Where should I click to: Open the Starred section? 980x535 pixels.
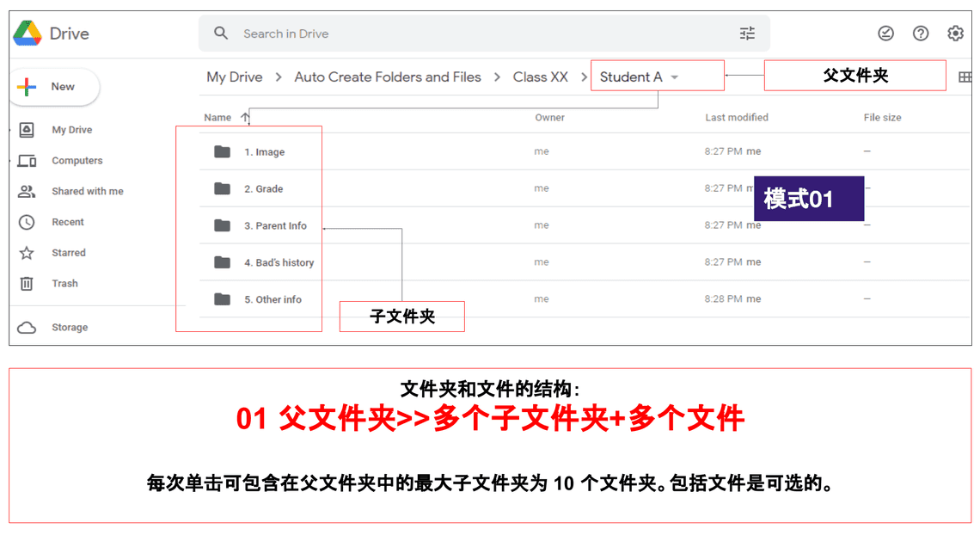point(68,253)
